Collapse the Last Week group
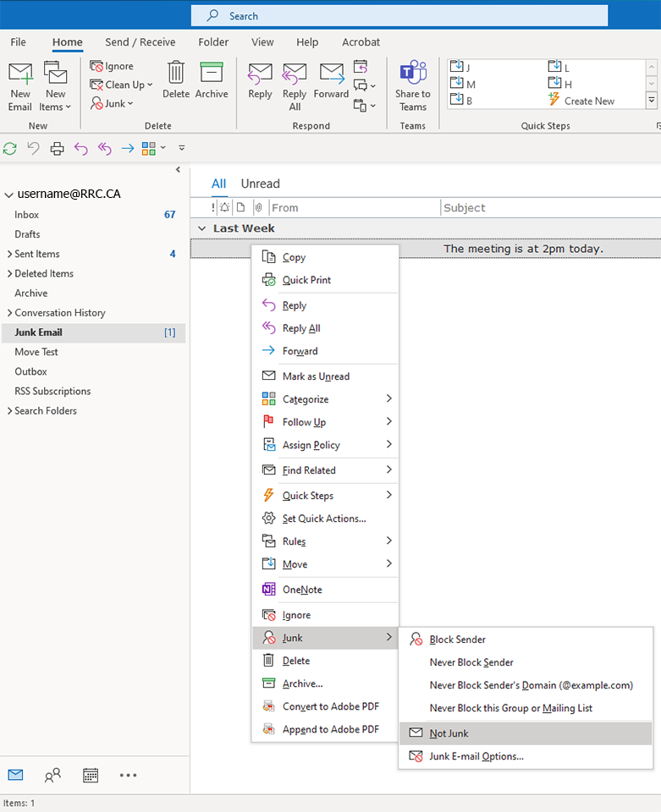661x812 pixels. [201, 228]
